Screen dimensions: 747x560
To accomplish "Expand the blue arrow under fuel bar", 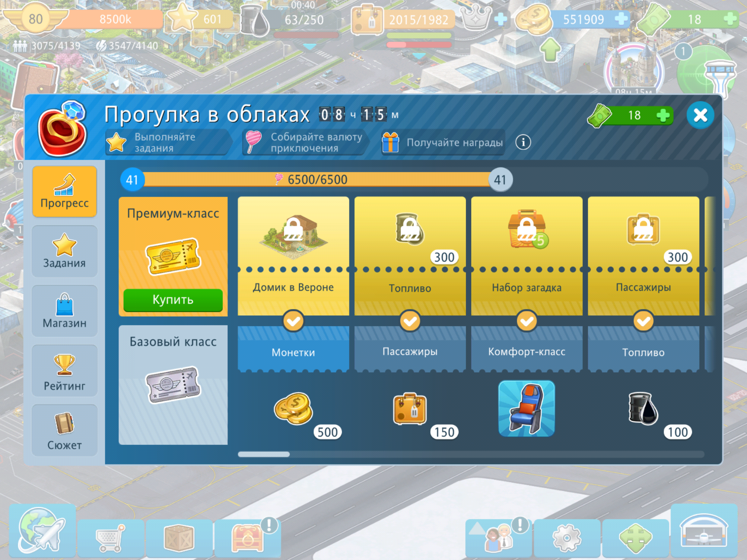I will 310,47.
